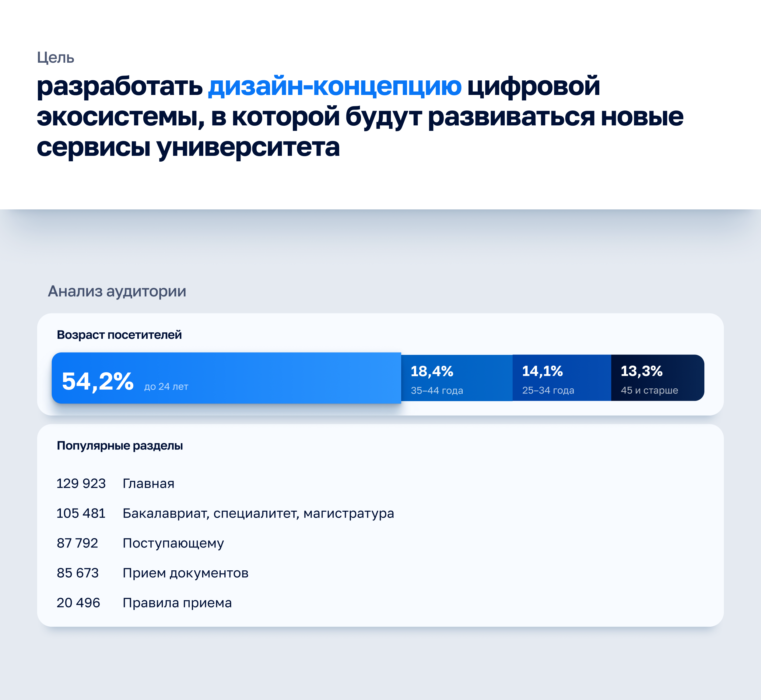The width and height of the screenshot is (761, 700).
Task: Select the "Анализ аудитории" section heading
Action: 117,291
